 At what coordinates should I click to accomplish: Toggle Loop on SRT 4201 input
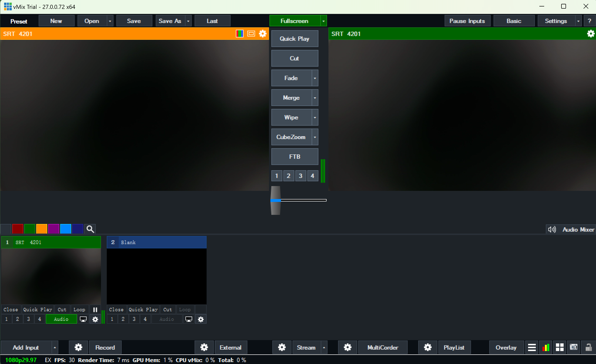[79, 310]
